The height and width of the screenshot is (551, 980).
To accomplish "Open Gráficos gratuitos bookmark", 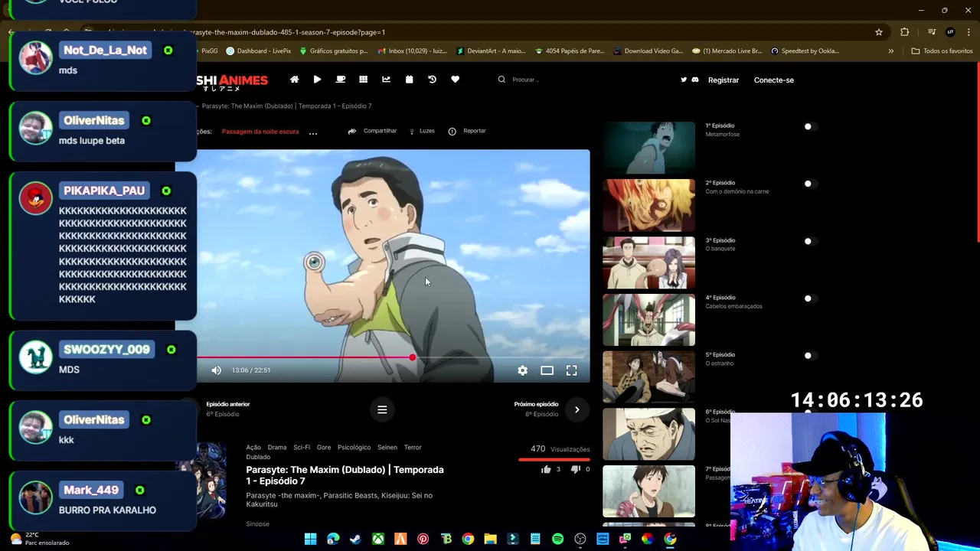I will pos(334,51).
